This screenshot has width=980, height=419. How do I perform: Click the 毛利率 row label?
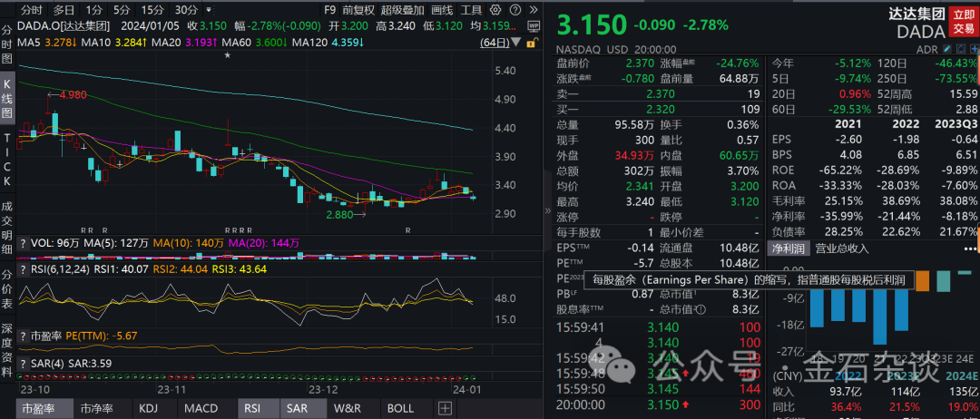(x=789, y=201)
